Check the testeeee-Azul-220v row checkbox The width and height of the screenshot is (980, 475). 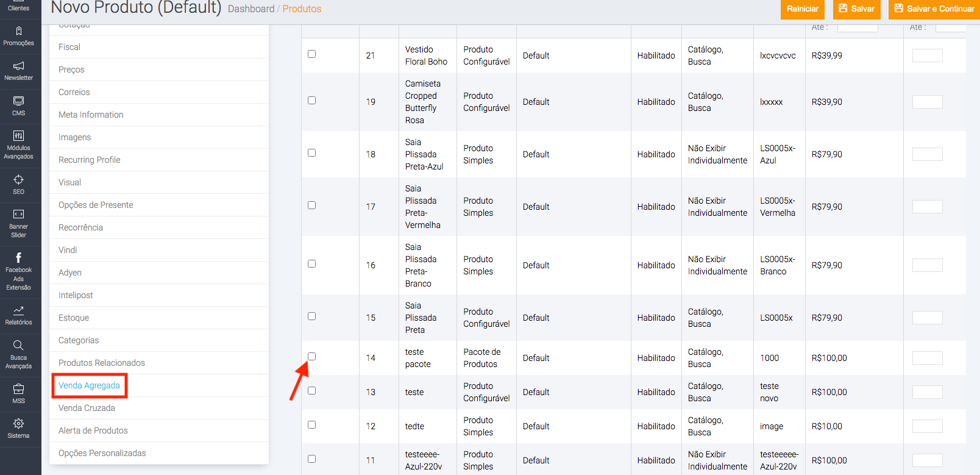pyautogui.click(x=311, y=459)
